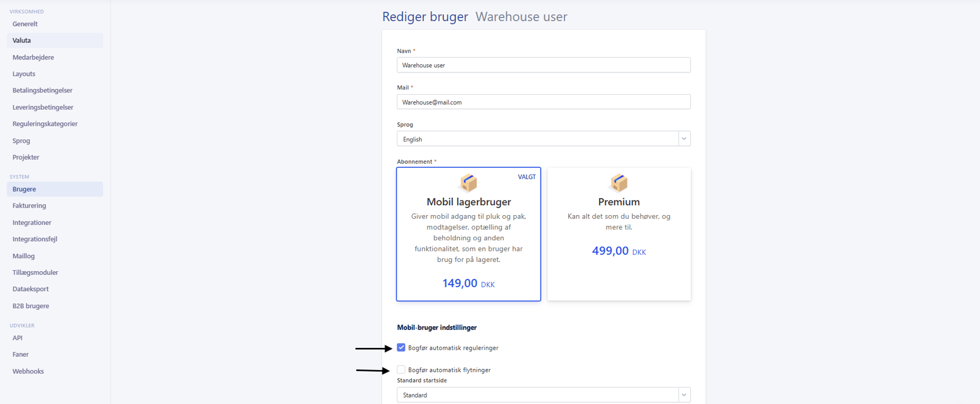Click into the Mail input field

pos(543,102)
